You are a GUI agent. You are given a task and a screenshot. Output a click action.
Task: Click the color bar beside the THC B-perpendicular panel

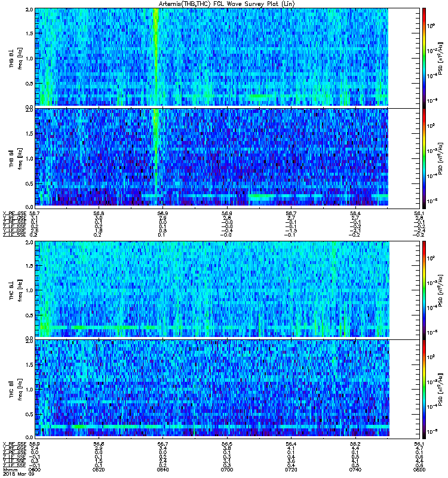coord(424,290)
